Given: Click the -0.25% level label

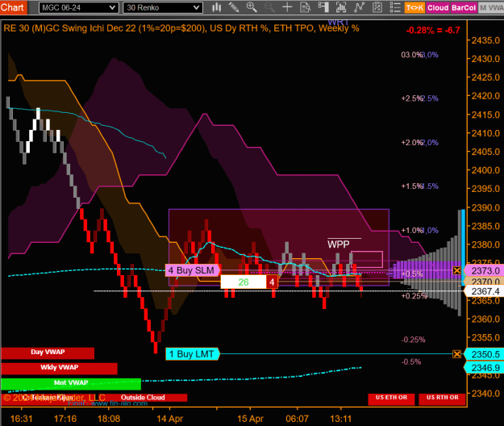Looking at the screenshot, I should pos(413,340).
